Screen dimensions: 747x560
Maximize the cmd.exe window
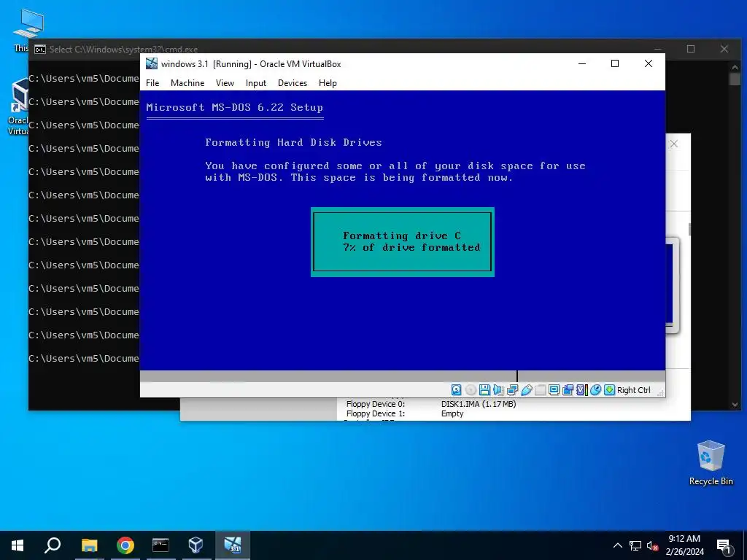coord(691,49)
